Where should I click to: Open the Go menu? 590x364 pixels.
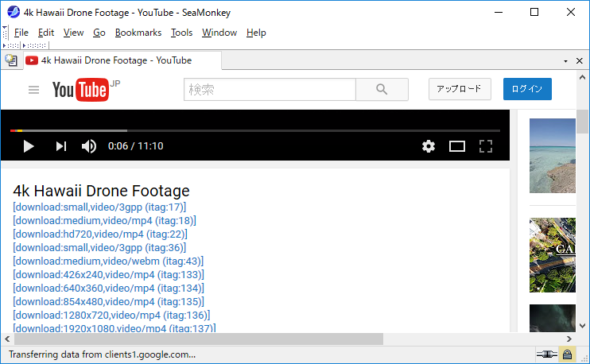click(99, 33)
